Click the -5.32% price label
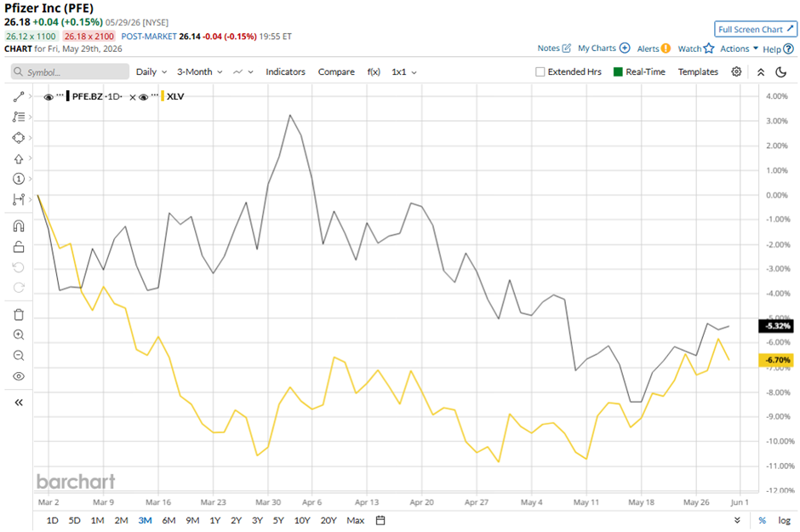800x532 pixels. tap(775, 325)
